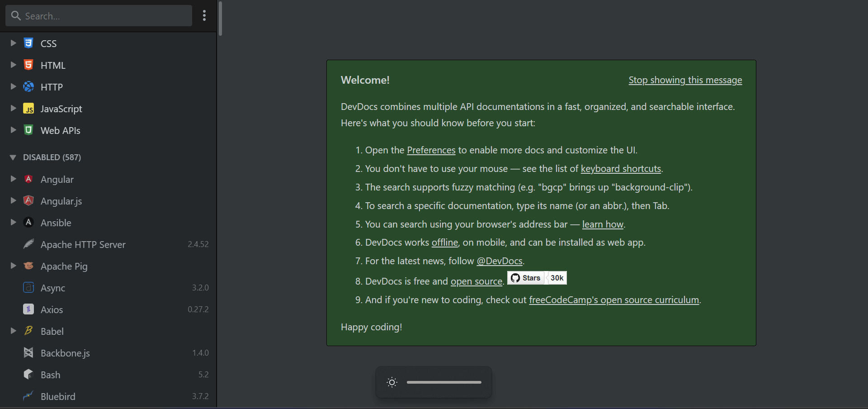Viewport: 868px width, 409px height.
Task: Click the HTML5 shield icon
Action: click(x=28, y=65)
